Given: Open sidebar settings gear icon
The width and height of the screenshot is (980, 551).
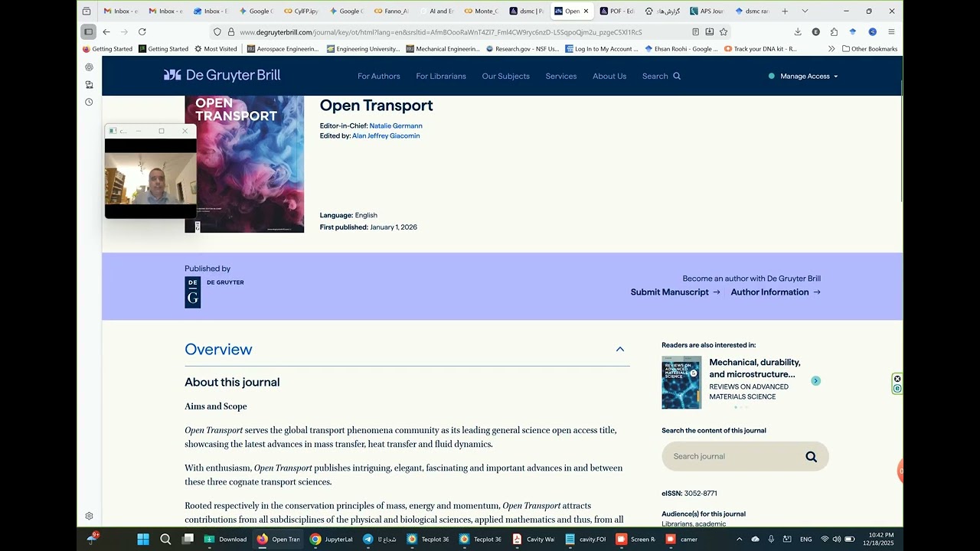Looking at the screenshot, I should click(x=89, y=516).
